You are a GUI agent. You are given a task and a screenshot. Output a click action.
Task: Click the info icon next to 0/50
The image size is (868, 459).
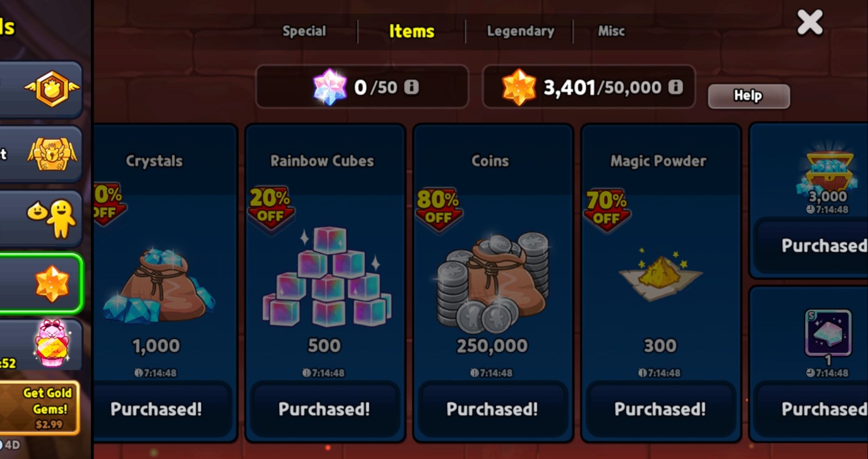[411, 87]
